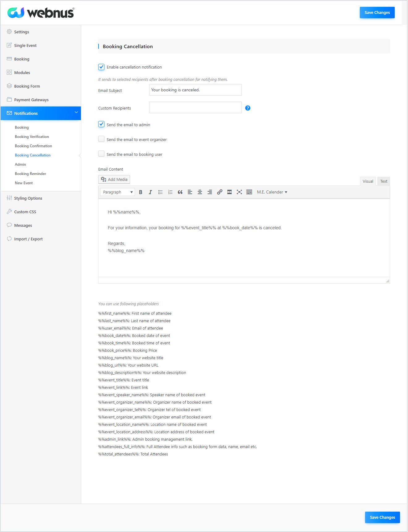
Task: Click Save Changes at top right
Action: click(377, 13)
